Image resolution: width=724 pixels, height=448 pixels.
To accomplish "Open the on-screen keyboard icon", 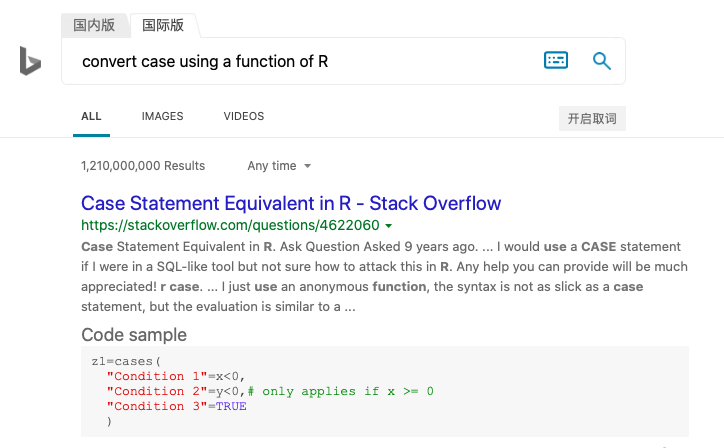I will (x=556, y=61).
